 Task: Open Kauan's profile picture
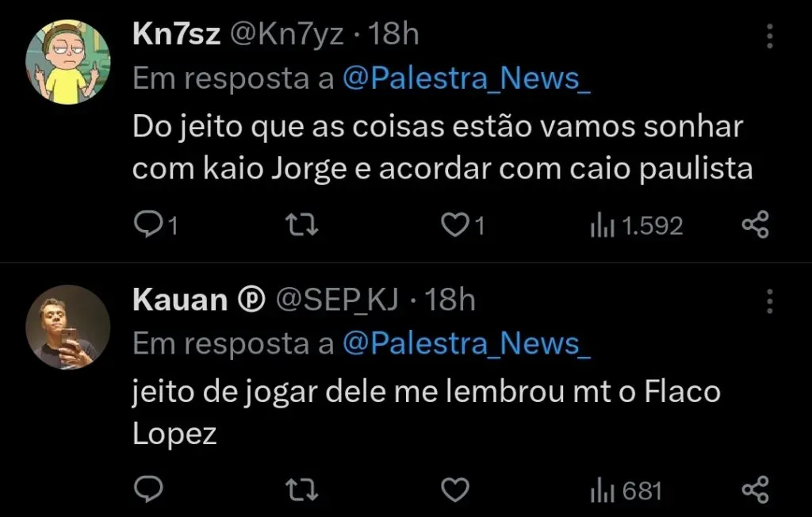68,327
